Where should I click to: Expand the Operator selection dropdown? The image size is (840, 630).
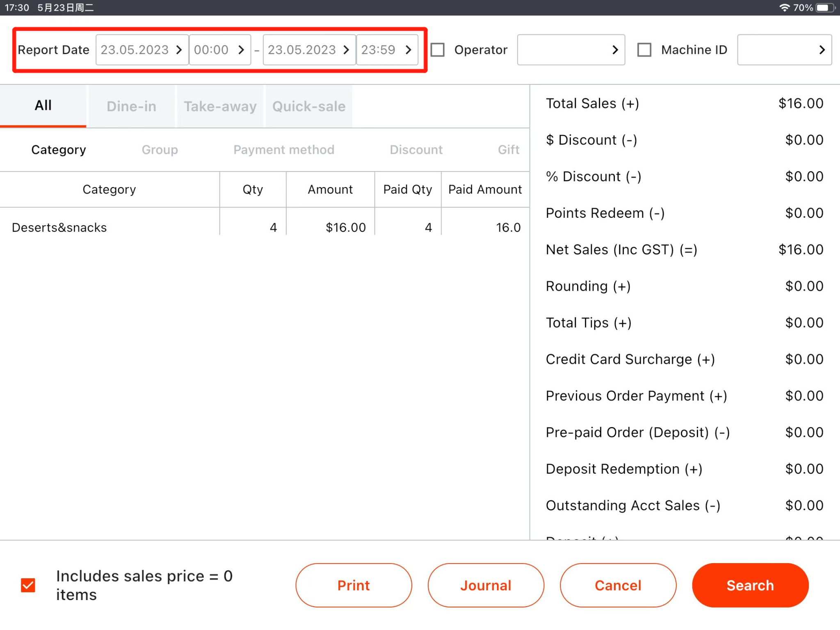tap(571, 50)
